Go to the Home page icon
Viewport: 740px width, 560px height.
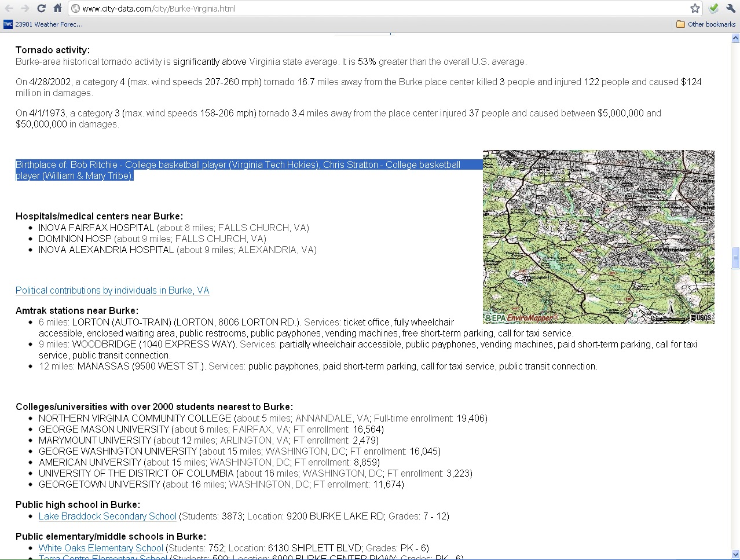click(57, 8)
